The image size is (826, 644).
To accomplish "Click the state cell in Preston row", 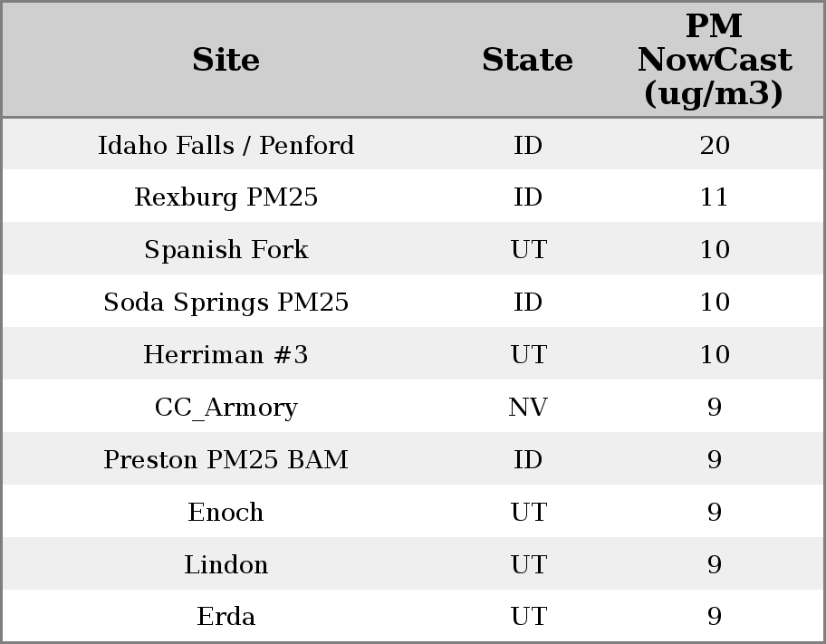I will [528, 460].
